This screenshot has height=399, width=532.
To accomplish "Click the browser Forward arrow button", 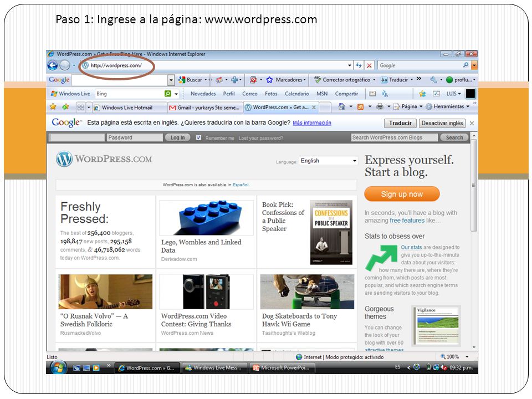I will (x=64, y=65).
